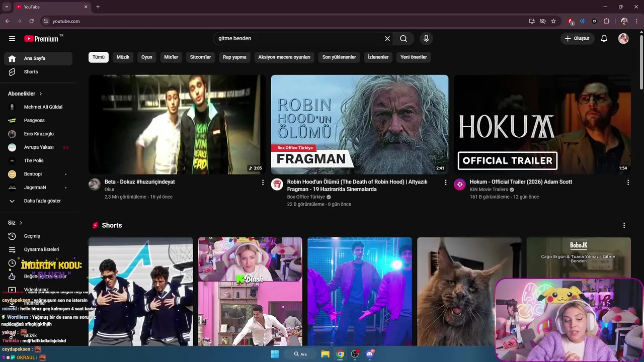Select the Tümü filter chip
This screenshot has width=644, height=362.
[x=99, y=57]
